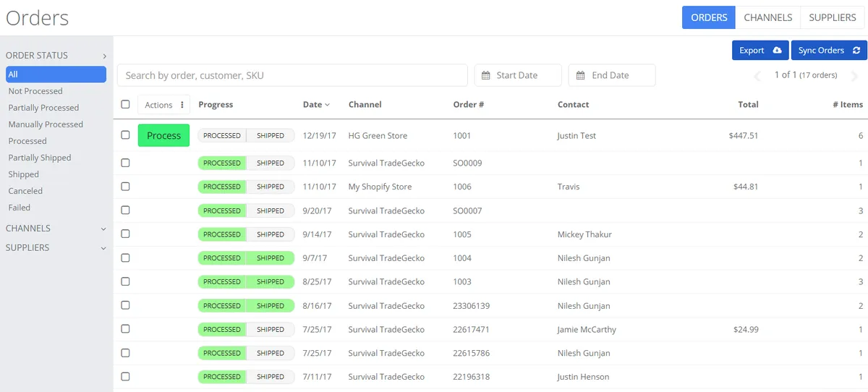Switch to the Channels tab
This screenshot has width=868, height=392.
767,17
